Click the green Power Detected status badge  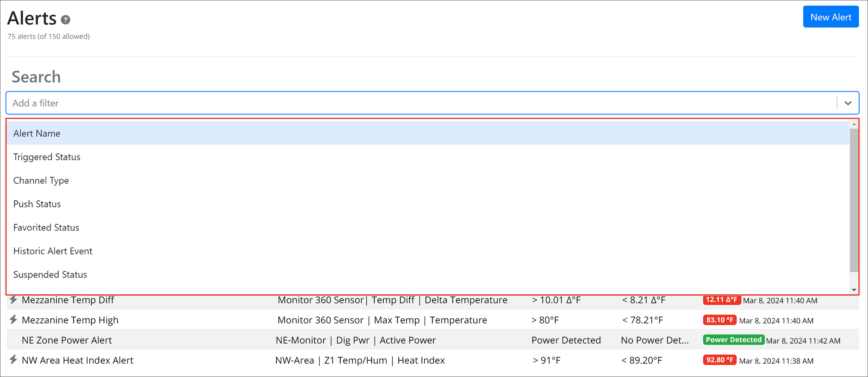pyautogui.click(x=734, y=340)
